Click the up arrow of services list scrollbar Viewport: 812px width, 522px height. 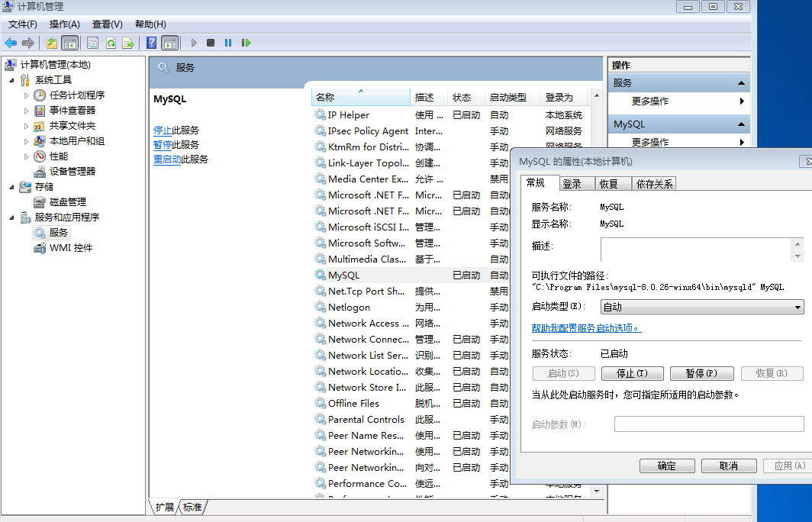click(597, 96)
